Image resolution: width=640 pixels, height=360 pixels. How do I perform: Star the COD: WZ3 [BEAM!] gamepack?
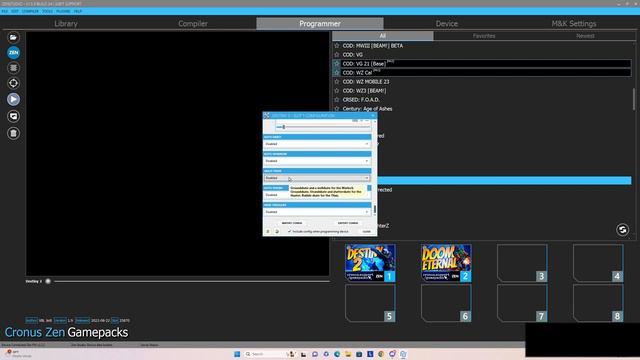tap(337, 91)
